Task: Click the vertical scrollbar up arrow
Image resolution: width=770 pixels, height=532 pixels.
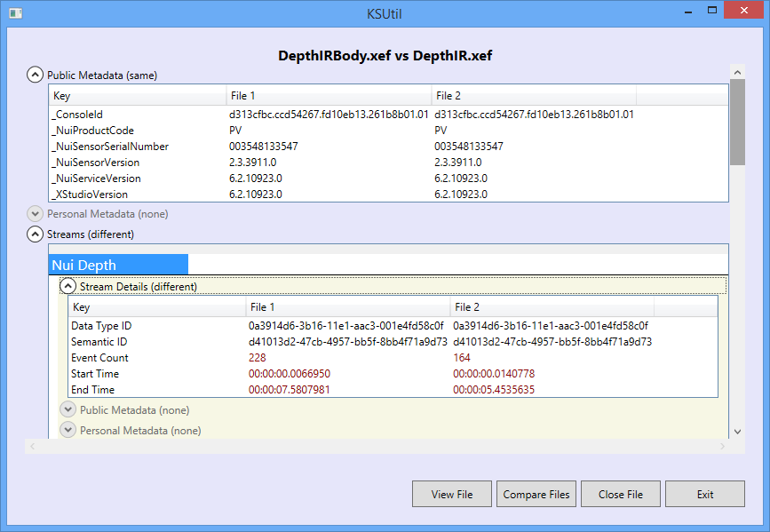Action: tap(737, 70)
